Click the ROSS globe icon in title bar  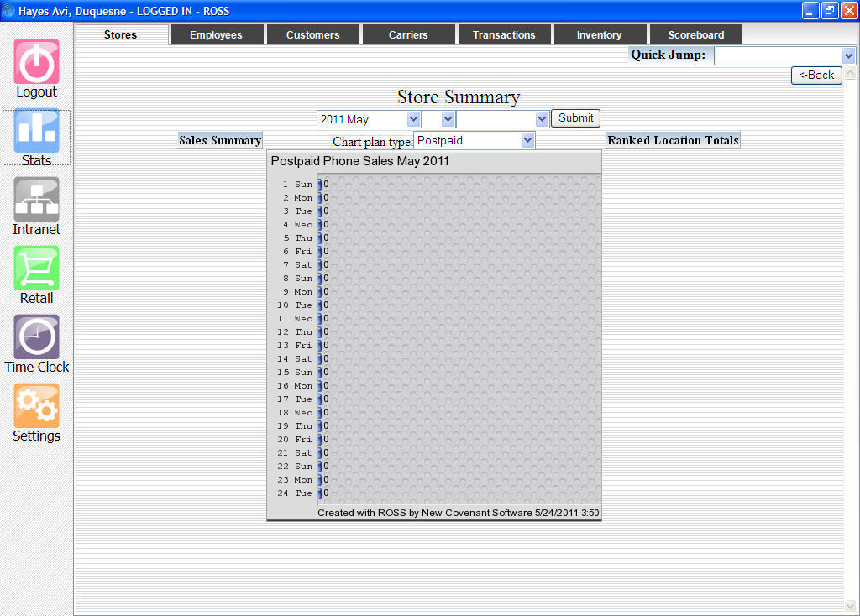[x=8, y=10]
